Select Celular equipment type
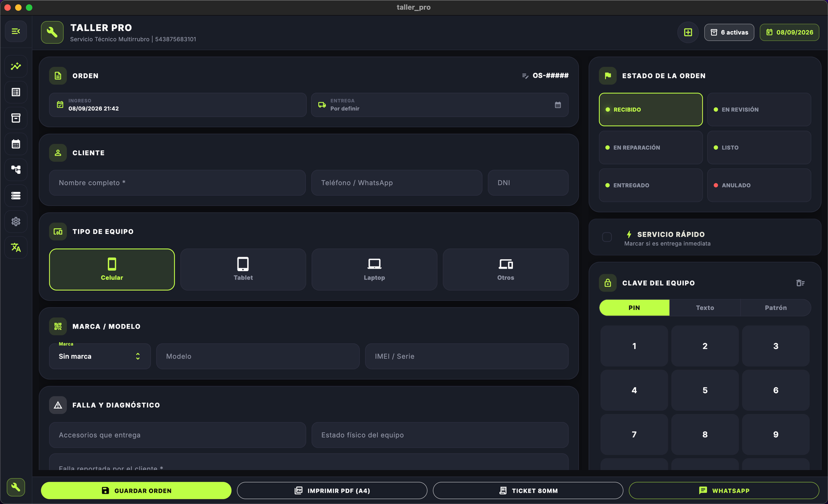This screenshot has height=504, width=828. (x=112, y=270)
